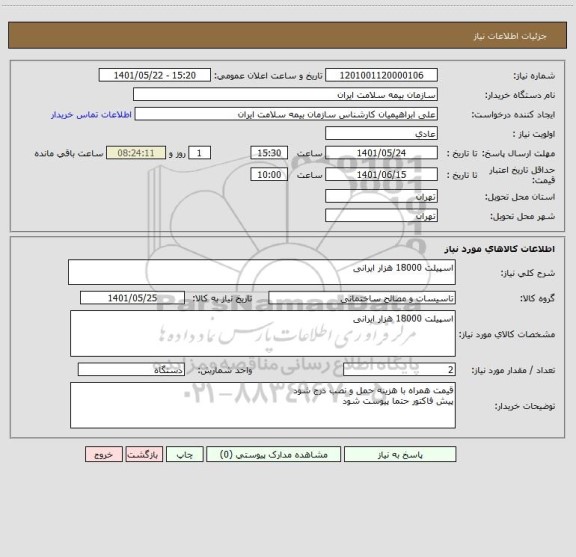This screenshot has width=576, height=557.
Task: Click announcement date field 1401/05/22 - 15:20
Action: (155, 75)
